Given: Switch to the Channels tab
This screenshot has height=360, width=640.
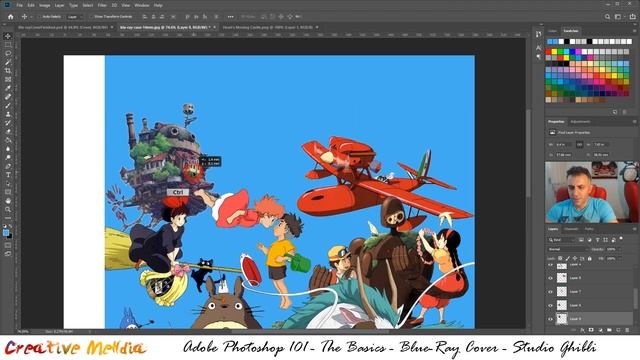Looking at the screenshot, I should (x=571, y=229).
